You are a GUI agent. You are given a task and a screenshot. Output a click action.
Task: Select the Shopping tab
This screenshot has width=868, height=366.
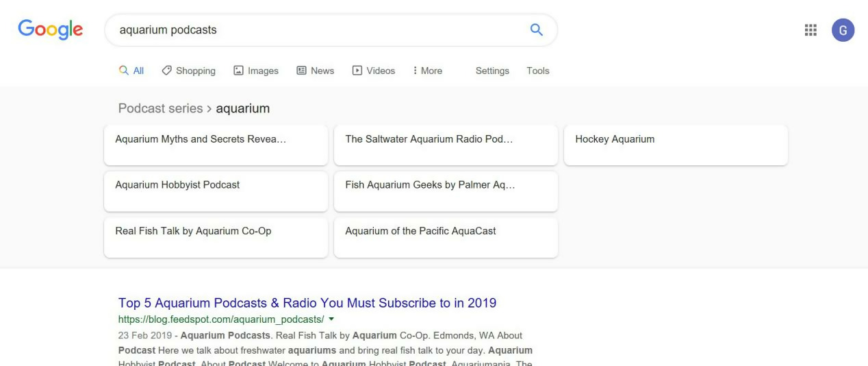click(189, 71)
